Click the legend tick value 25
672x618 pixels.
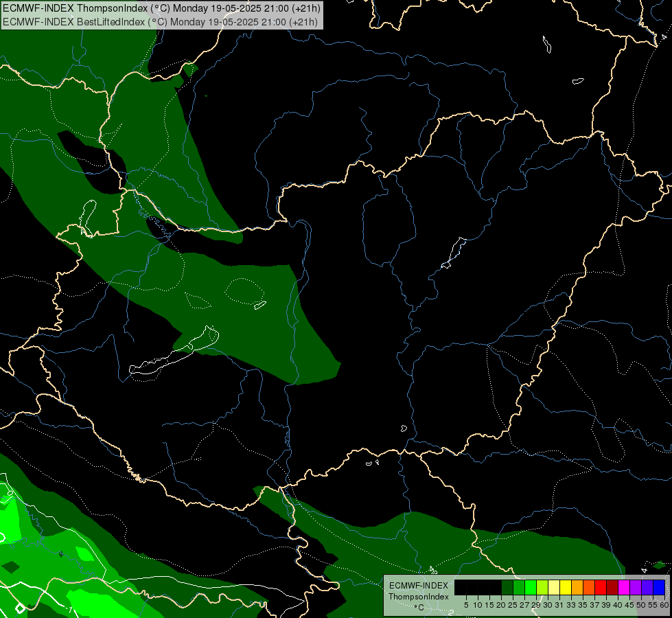click(513, 605)
